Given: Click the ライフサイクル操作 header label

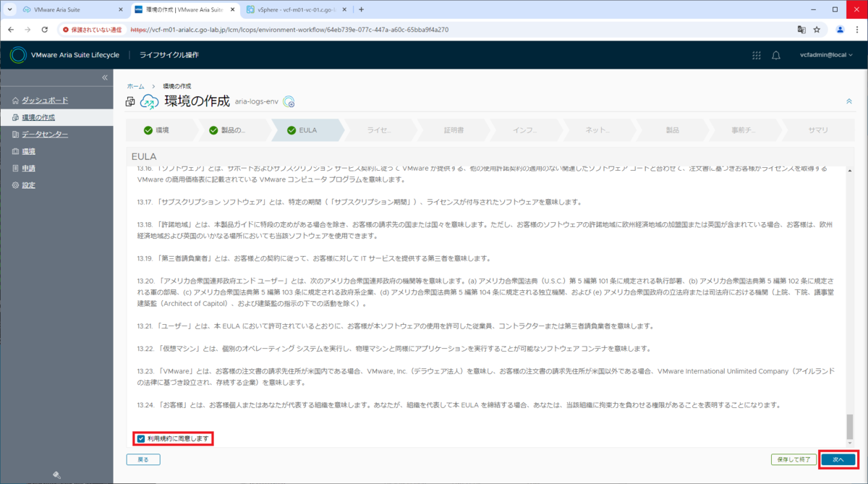Looking at the screenshot, I should (169, 55).
